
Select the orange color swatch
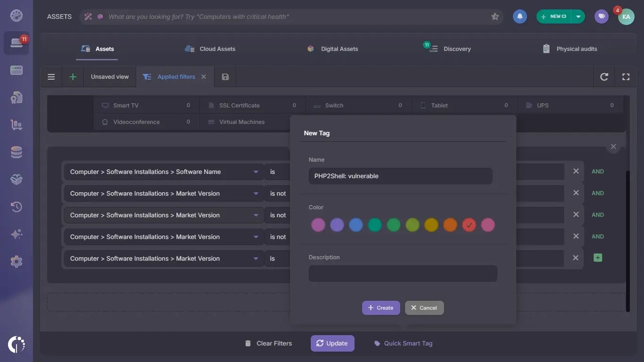tap(450, 225)
